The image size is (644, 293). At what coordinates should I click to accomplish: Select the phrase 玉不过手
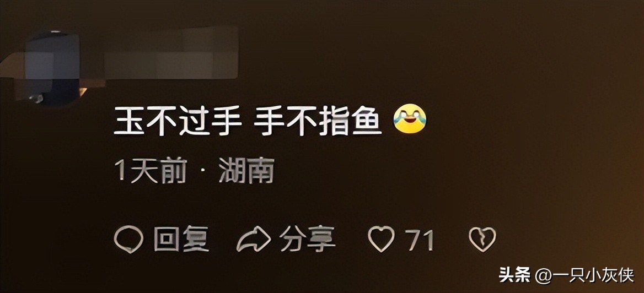178,121
